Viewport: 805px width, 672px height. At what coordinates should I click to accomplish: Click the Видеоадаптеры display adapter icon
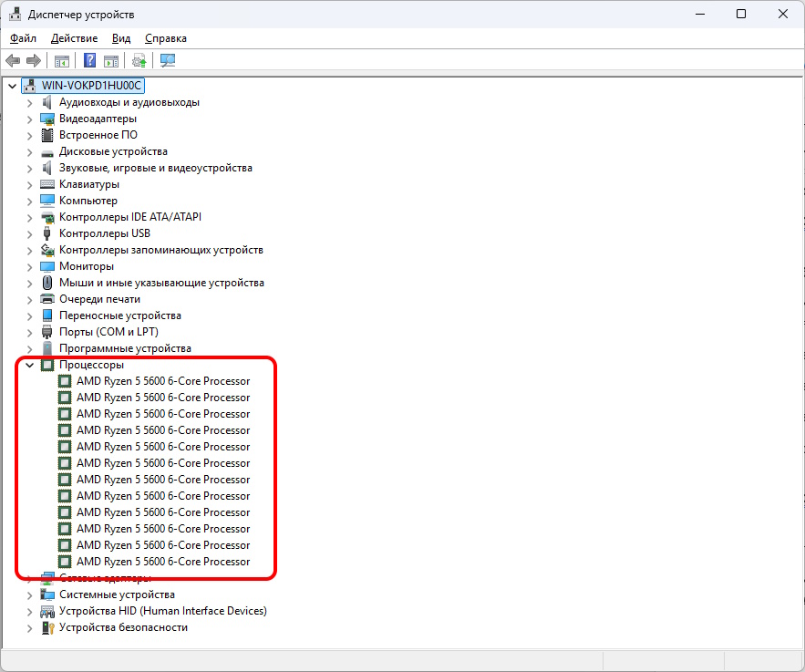click(47, 119)
